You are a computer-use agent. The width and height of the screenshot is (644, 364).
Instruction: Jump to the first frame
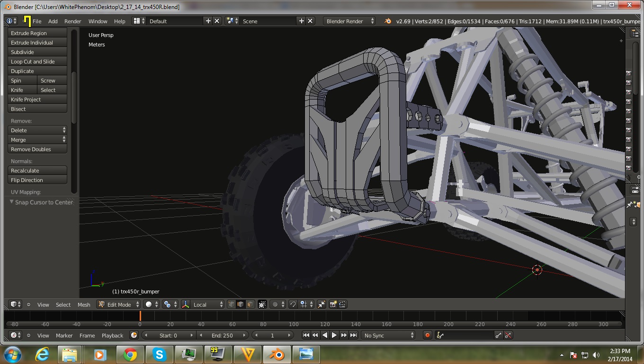[x=306, y=335]
